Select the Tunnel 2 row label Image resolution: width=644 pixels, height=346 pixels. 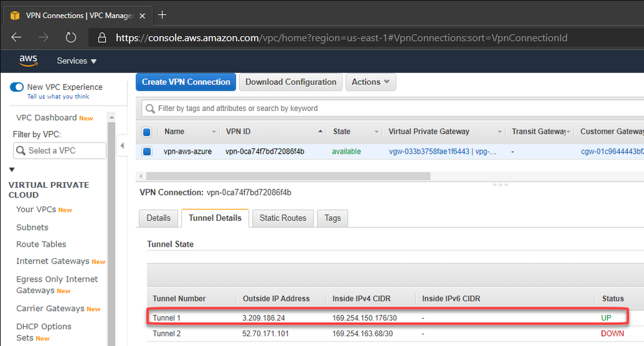[166, 334]
